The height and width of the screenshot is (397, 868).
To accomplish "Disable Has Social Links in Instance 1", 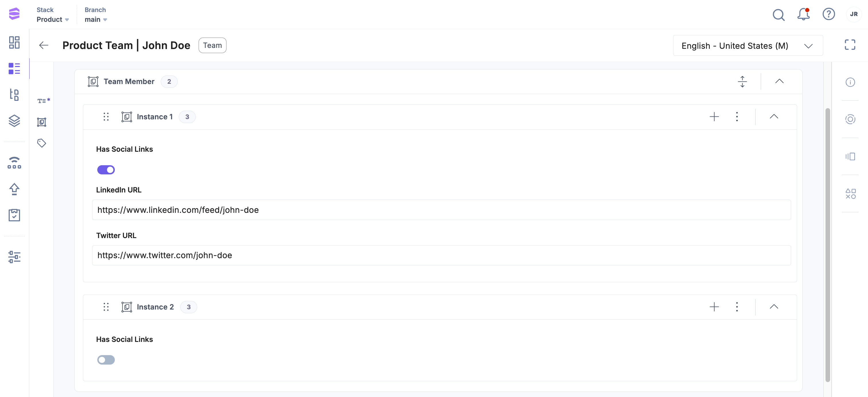I will coord(106,170).
